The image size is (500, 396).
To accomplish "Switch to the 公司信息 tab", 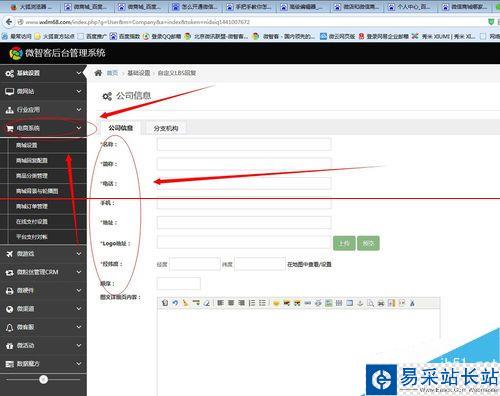I will (121, 128).
